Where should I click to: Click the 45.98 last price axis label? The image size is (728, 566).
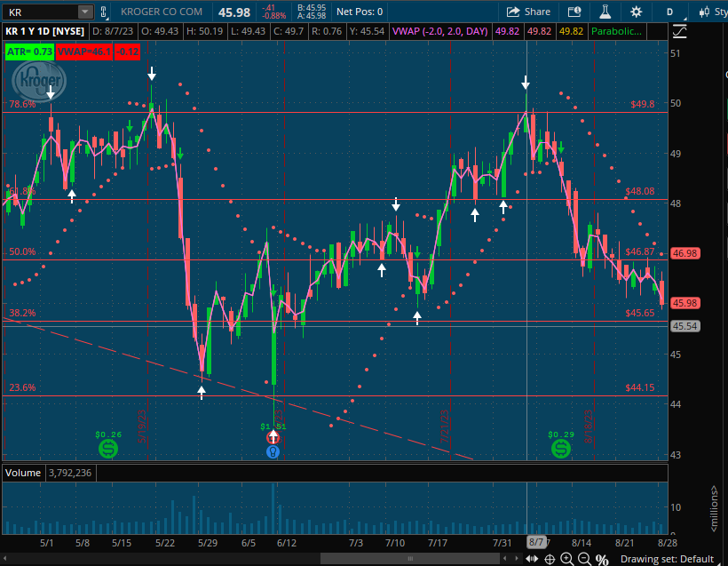684,303
